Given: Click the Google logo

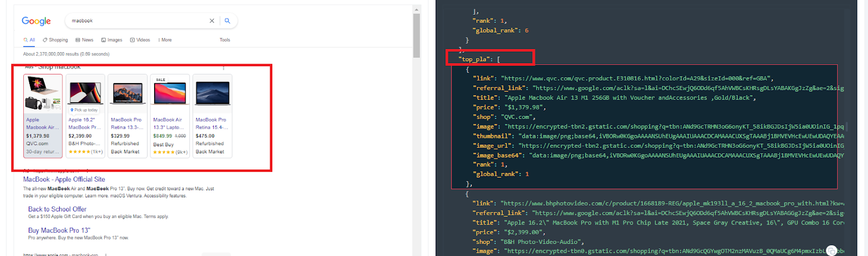Looking at the screenshot, I should click(x=36, y=21).
